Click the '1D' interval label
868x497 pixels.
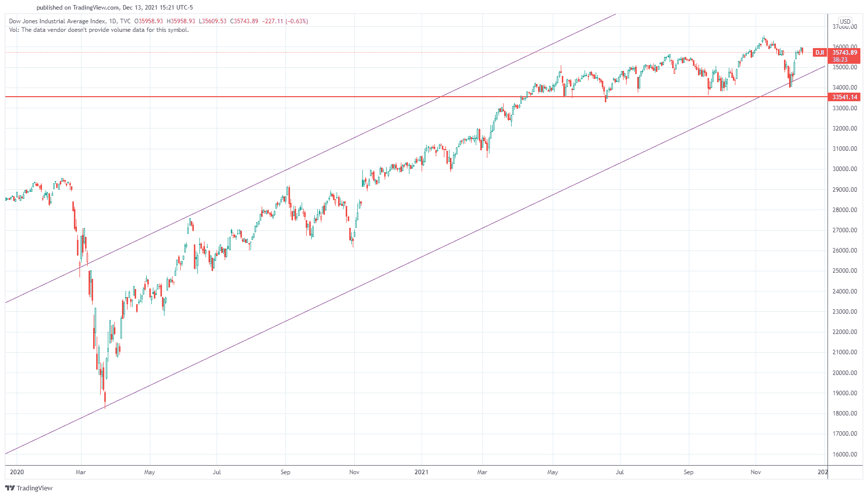(112, 21)
